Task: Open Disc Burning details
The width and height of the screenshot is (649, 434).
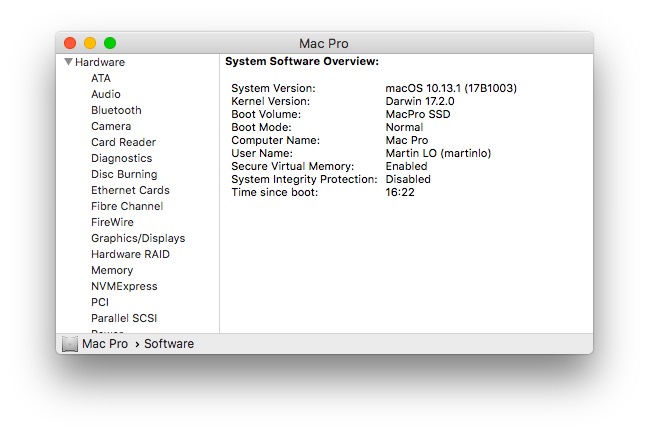Action: click(x=124, y=174)
